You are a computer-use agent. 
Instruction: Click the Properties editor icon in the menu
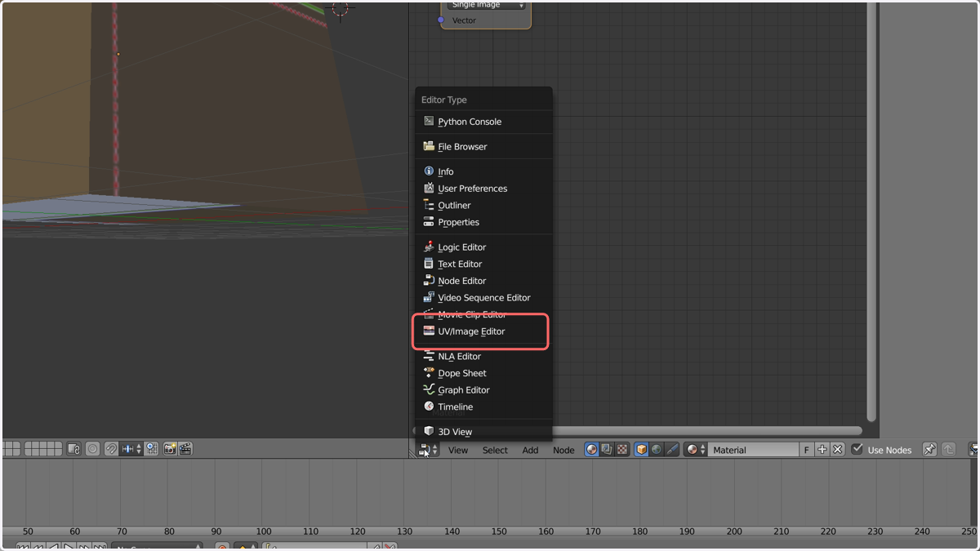tap(429, 222)
